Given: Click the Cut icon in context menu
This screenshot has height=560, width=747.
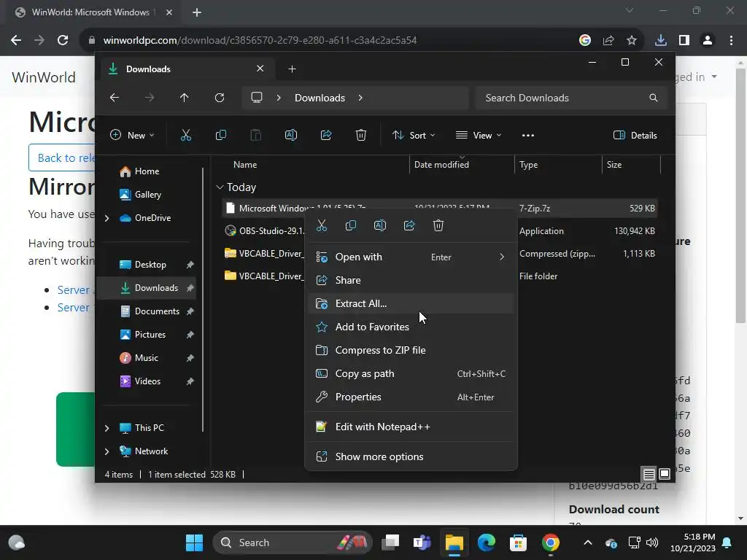Looking at the screenshot, I should click(x=322, y=225).
